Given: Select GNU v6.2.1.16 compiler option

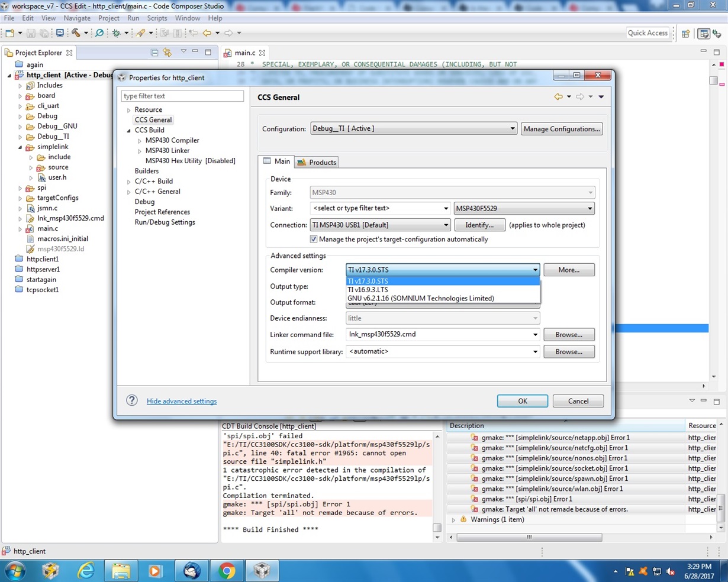Looking at the screenshot, I should (443, 298).
